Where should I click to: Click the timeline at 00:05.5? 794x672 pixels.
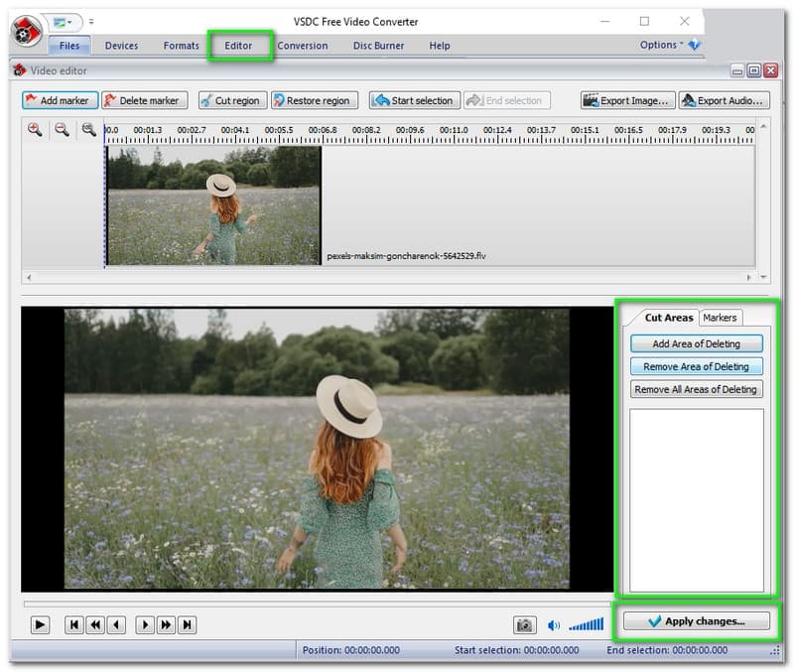tap(279, 130)
